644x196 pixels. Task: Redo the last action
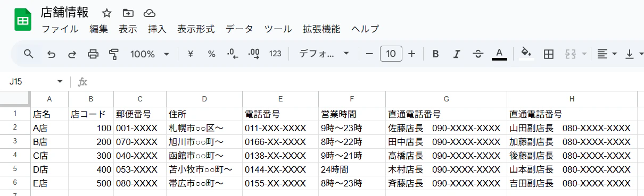(x=72, y=54)
